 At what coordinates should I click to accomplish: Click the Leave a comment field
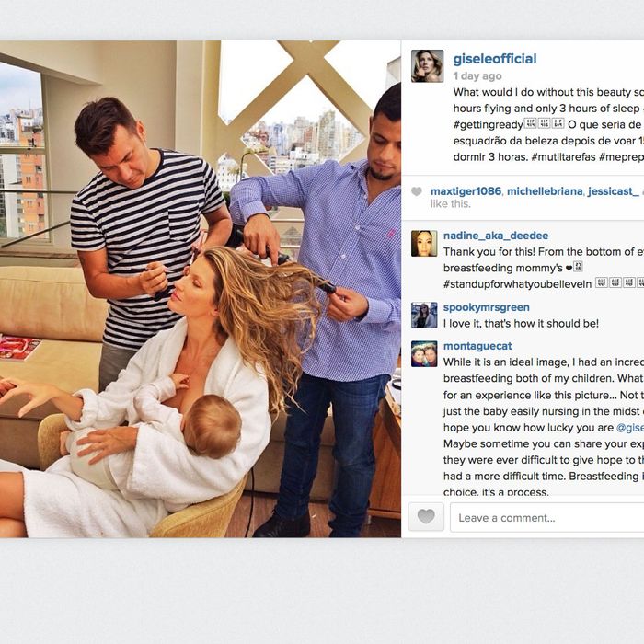click(x=547, y=517)
